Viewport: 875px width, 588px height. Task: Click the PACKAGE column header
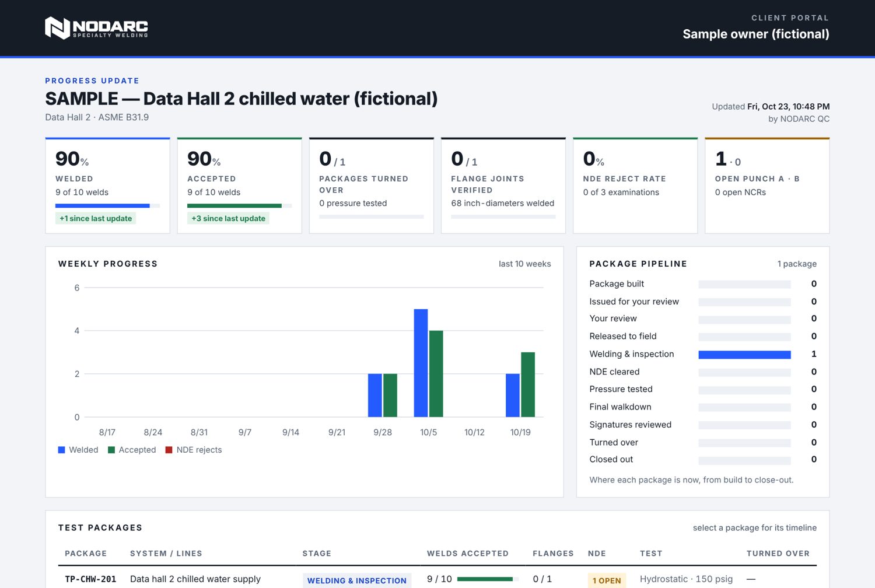(x=86, y=554)
